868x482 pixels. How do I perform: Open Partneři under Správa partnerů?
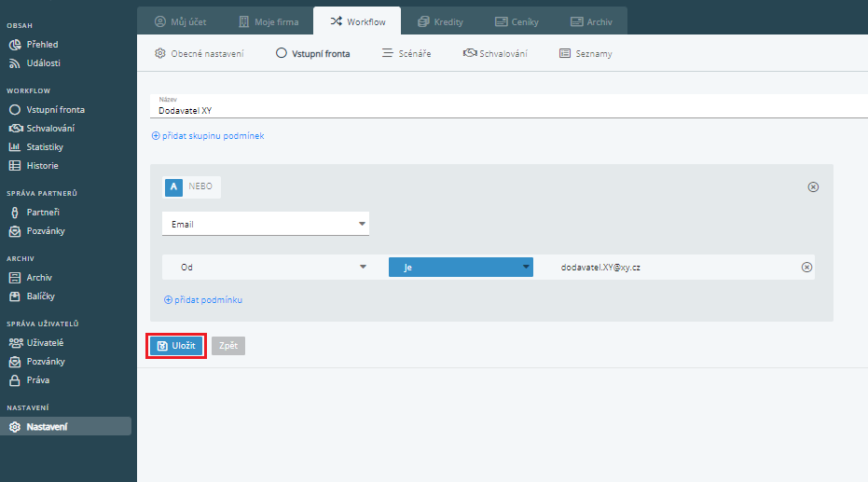point(42,213)
